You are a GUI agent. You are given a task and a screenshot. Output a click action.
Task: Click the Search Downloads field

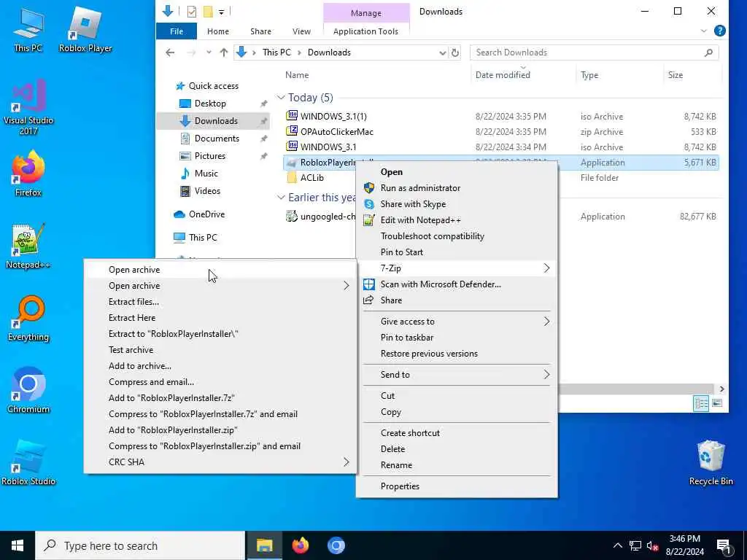coord(594,52)
